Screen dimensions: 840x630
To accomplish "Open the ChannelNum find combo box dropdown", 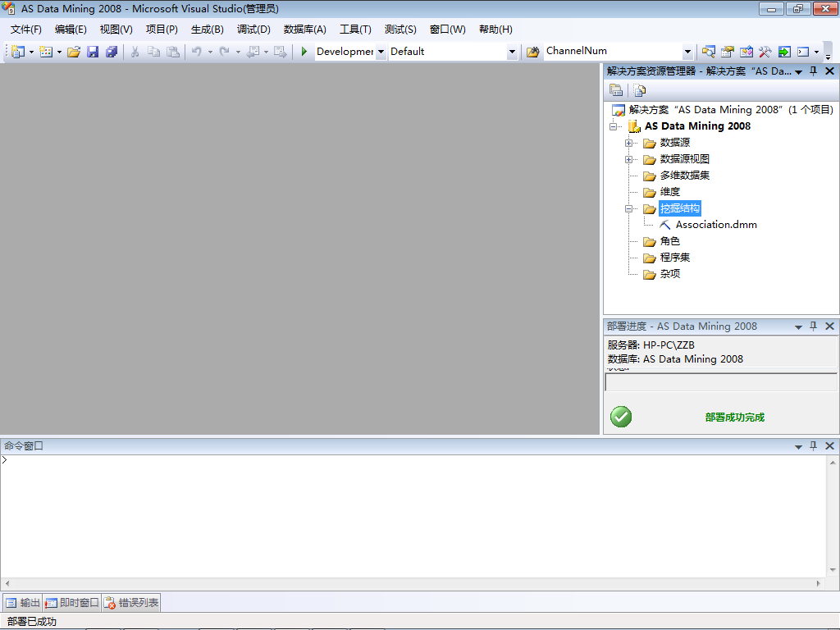I will coord(687,52).
